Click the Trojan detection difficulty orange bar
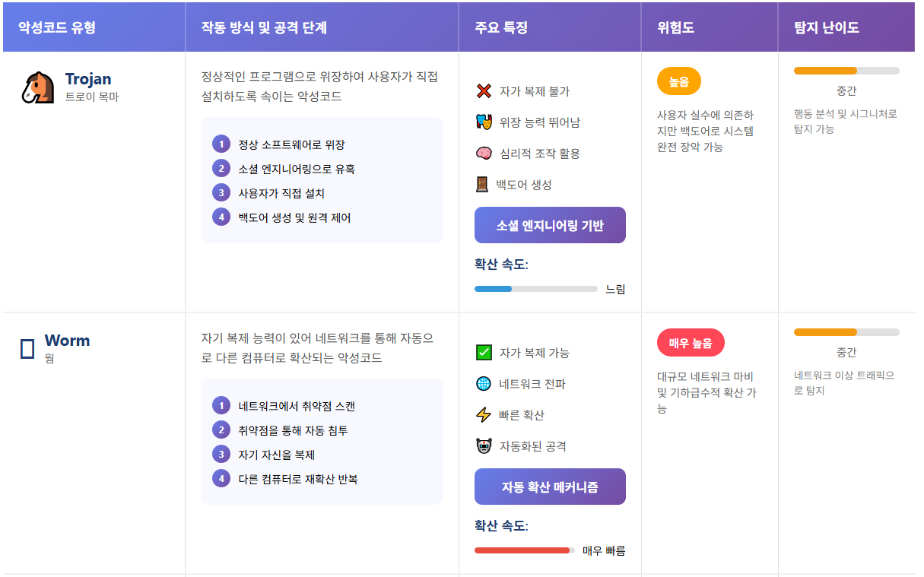This screenshot has height=577, width=924. point(825,71)
